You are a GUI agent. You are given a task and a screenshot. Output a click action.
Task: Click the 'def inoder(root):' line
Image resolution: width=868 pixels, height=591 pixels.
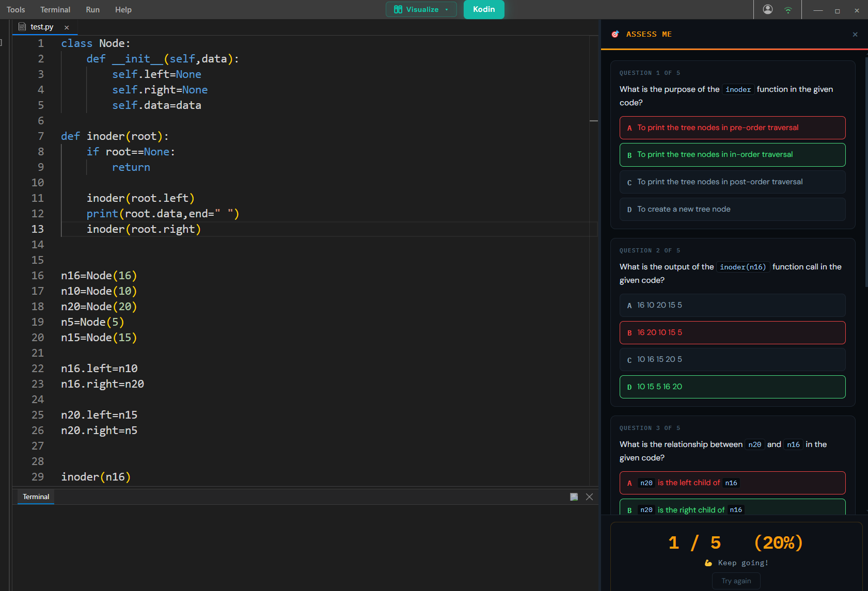coord(115,136)
